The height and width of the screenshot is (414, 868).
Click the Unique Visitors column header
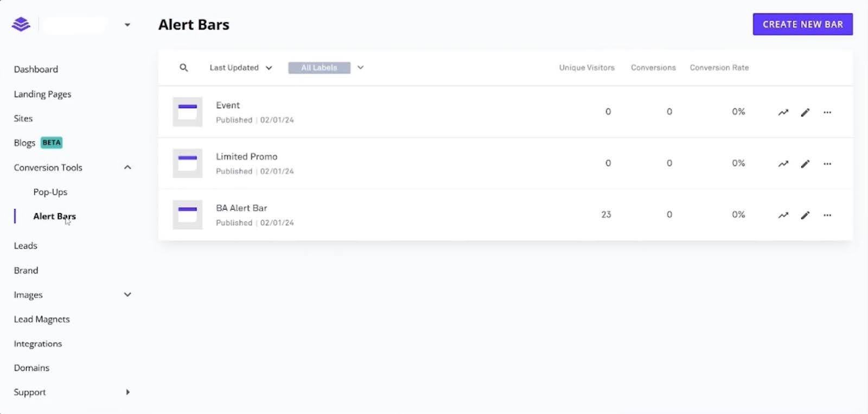(x=587, y=68)
